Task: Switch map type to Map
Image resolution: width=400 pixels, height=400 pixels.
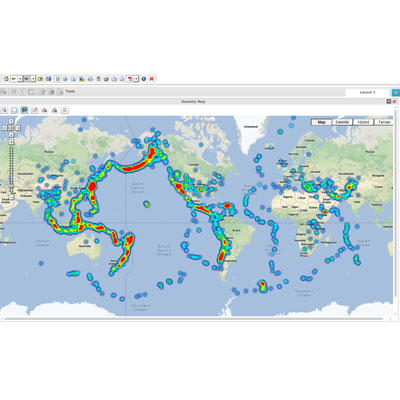Action: [321, 122]
